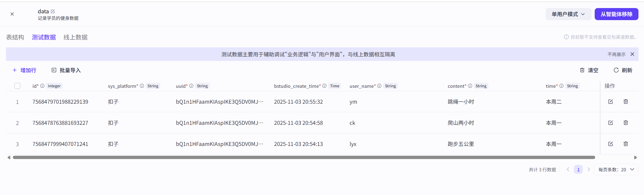Click info icon next to user_name column
Screen dimensions: 644x195
pos(379,86)
